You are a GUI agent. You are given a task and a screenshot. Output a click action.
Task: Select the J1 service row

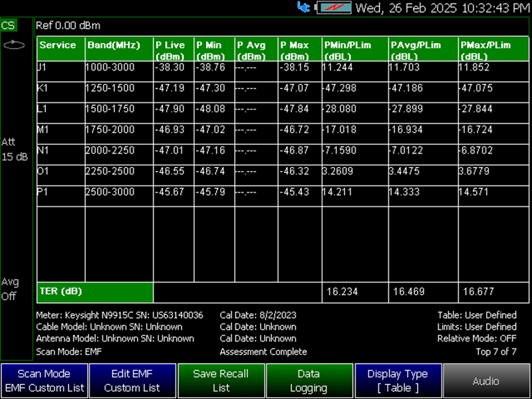283,71
